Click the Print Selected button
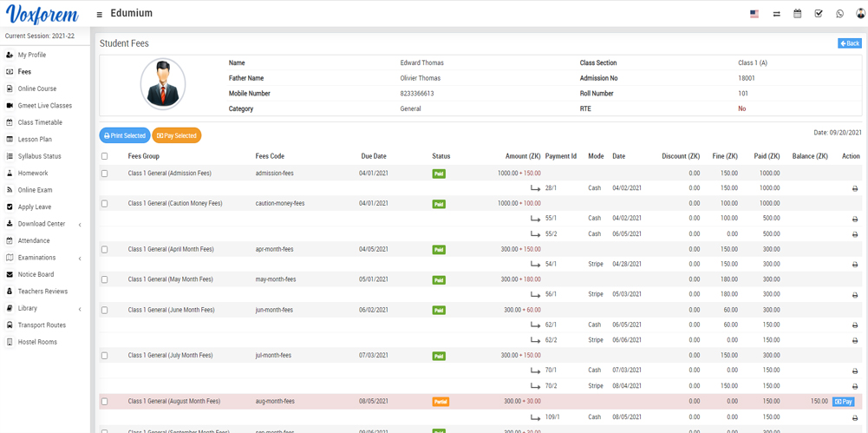 click(x=125, y=135)
